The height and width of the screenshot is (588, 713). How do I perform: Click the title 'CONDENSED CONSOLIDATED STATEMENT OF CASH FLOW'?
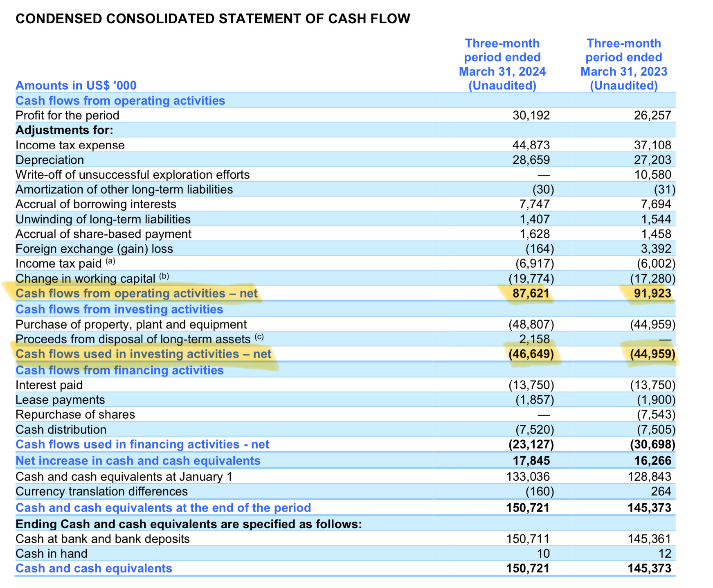[213, 19]
